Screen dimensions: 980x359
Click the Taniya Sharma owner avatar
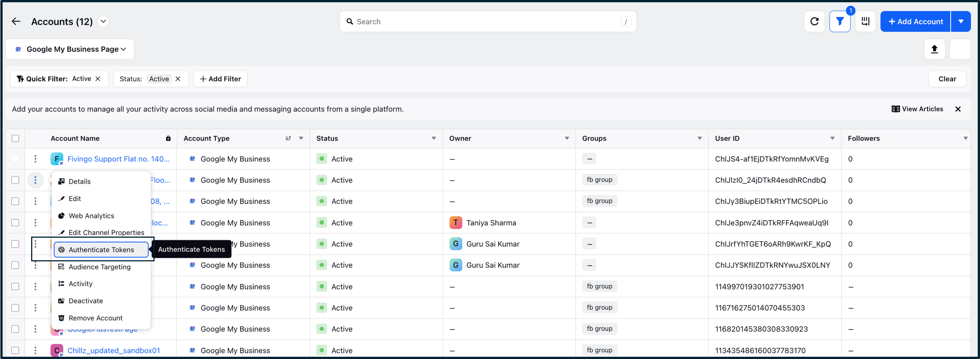tap(455, 223)
